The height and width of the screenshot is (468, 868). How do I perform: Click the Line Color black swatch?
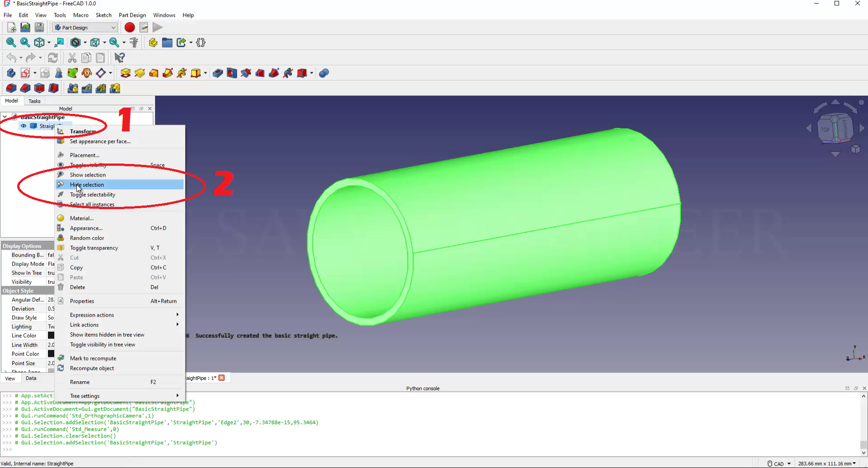51,336
